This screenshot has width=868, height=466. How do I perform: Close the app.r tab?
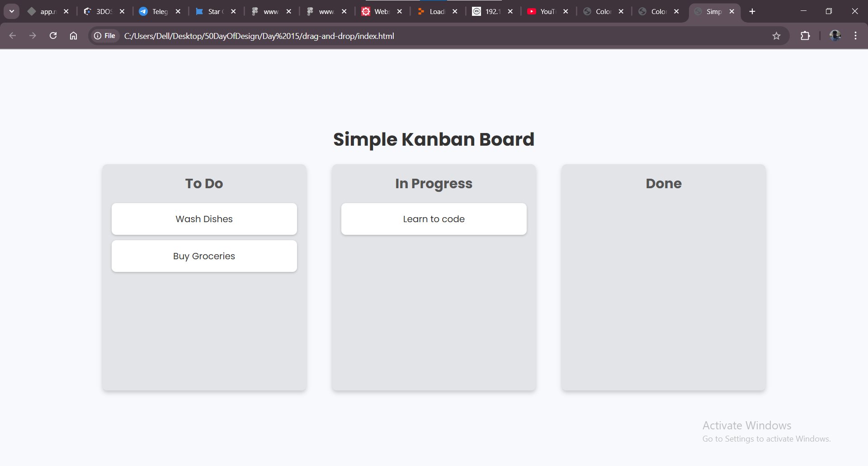(66, 11)
